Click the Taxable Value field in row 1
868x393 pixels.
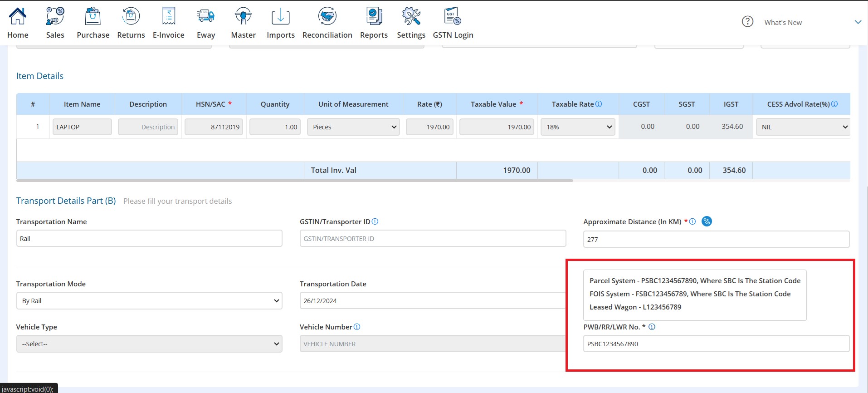[497, 127]
